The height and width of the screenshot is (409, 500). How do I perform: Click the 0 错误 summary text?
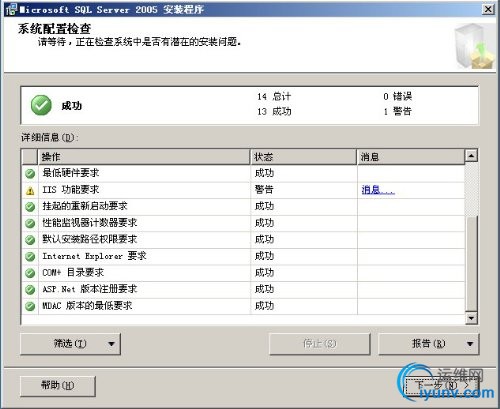coord(398,97)
